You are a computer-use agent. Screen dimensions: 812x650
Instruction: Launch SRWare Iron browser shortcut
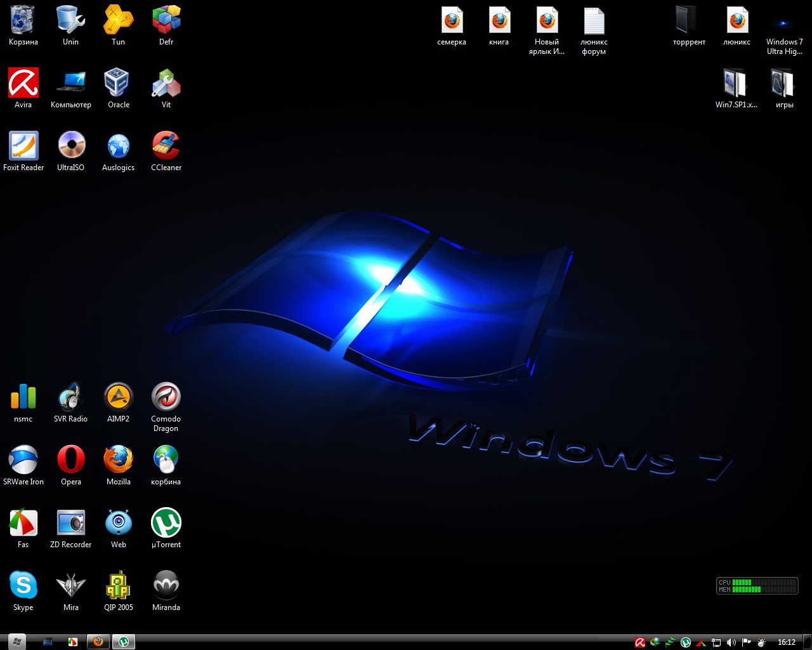click(x=23, y=465)
